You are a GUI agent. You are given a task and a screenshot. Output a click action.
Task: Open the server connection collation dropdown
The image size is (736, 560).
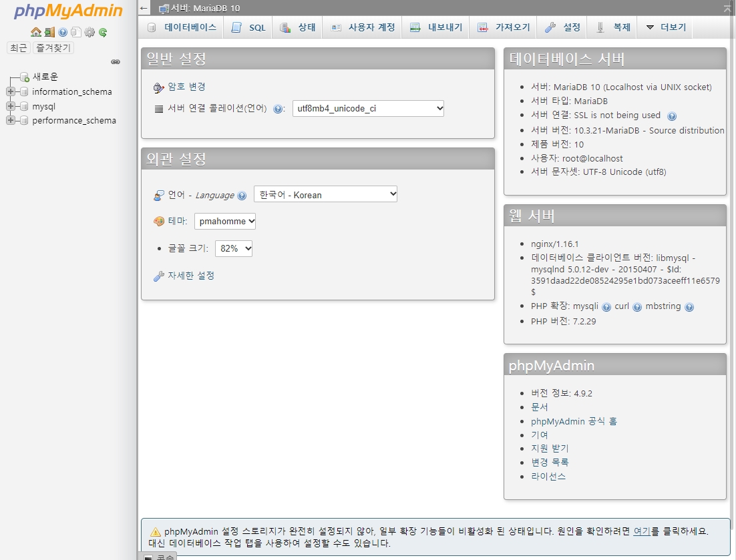tap(368, 109)
